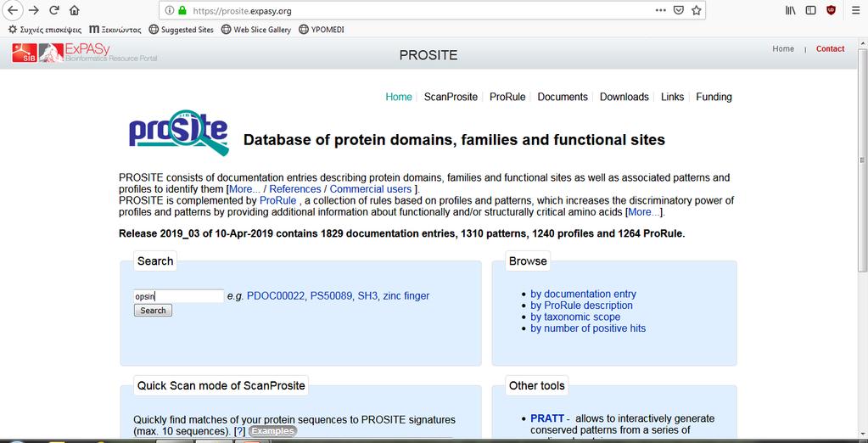The width and height of the screenshot is (868, 443).
Task: Reload the page with the refresh icon
Action: tap(54, 10)
